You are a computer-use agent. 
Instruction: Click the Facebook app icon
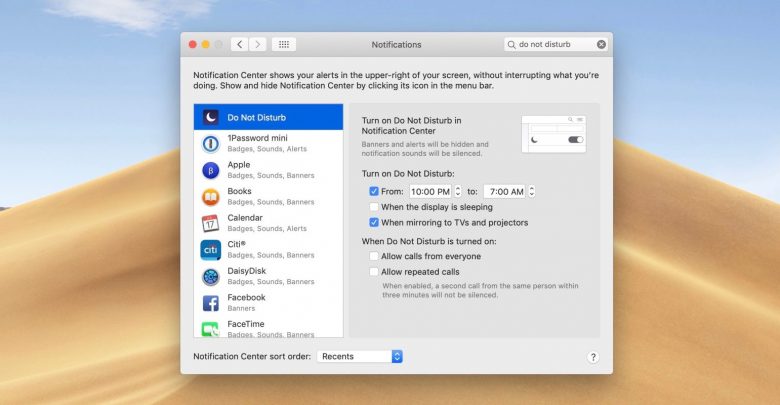[211, 303]
